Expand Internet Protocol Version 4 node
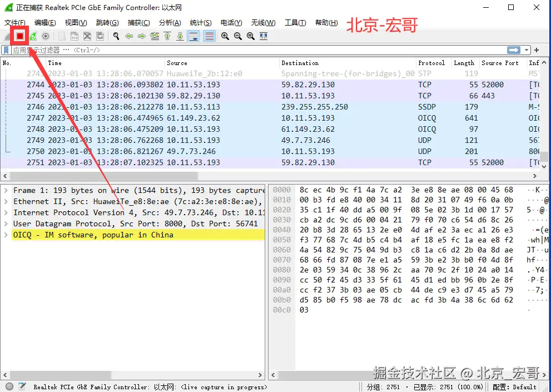The image size is (551, 392). pyautogui.click(x=6, y=213)
